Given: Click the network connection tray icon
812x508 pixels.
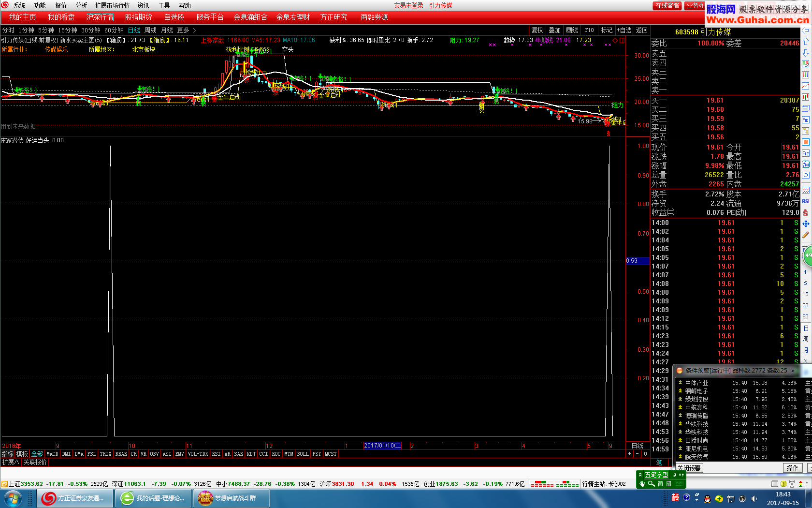Looking at the screenshot, I should point(731,498).
